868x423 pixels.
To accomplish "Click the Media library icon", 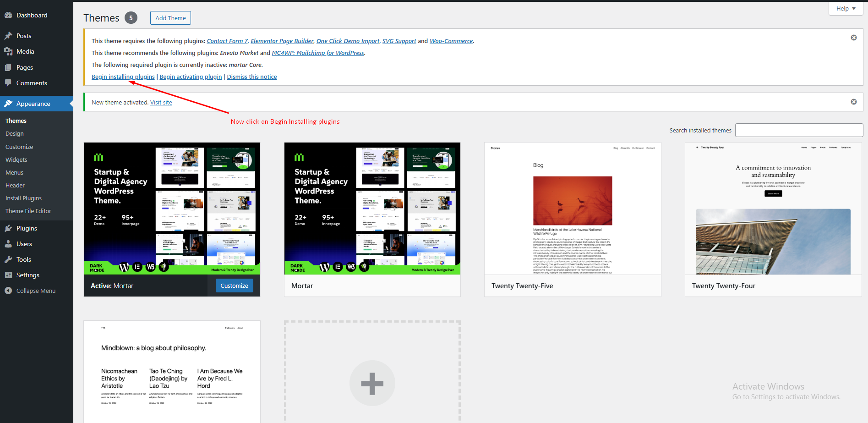I will pos(8,51).
